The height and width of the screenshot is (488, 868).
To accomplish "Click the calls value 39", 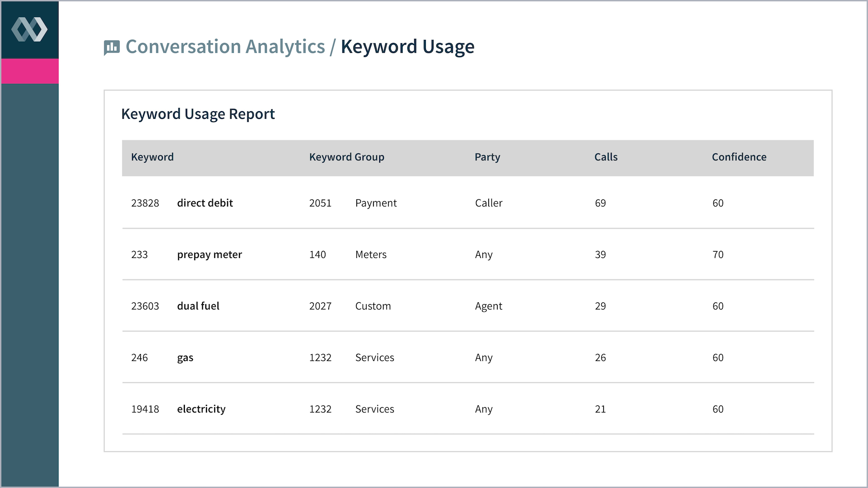I will click(600, 254).
